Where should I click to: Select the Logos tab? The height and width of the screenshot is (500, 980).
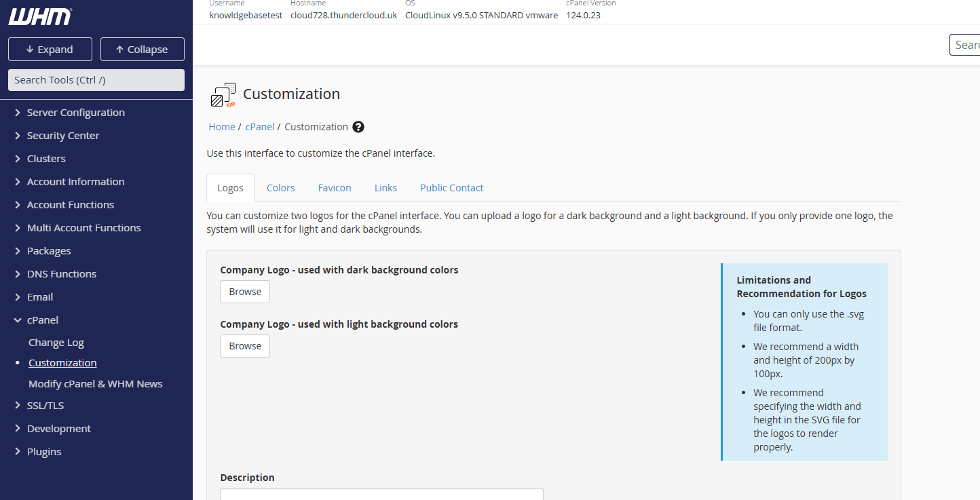pos(230,188)
